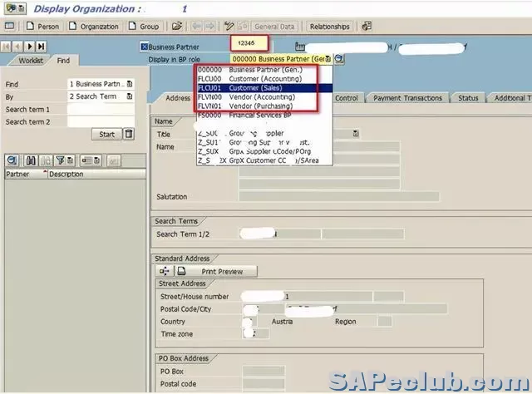Screen dimensions: 532x394
Task: Click the Search term 1 input field
Action: tap(100, 110)
